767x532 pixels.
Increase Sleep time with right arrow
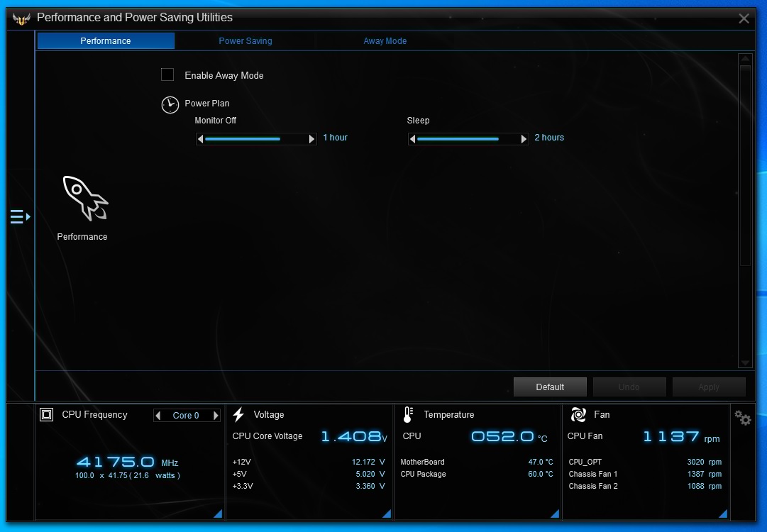pyautogui.click(x=524, y=139)
